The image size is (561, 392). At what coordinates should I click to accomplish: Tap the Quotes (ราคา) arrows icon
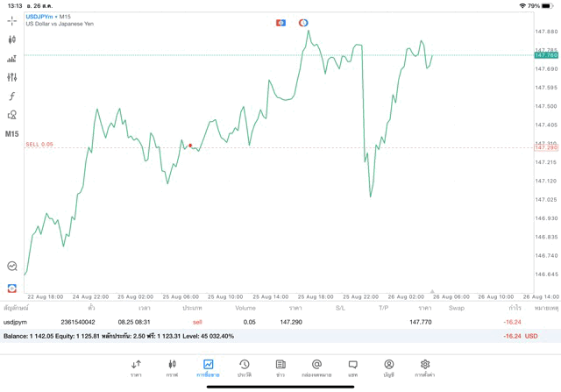tap(136, 367)
